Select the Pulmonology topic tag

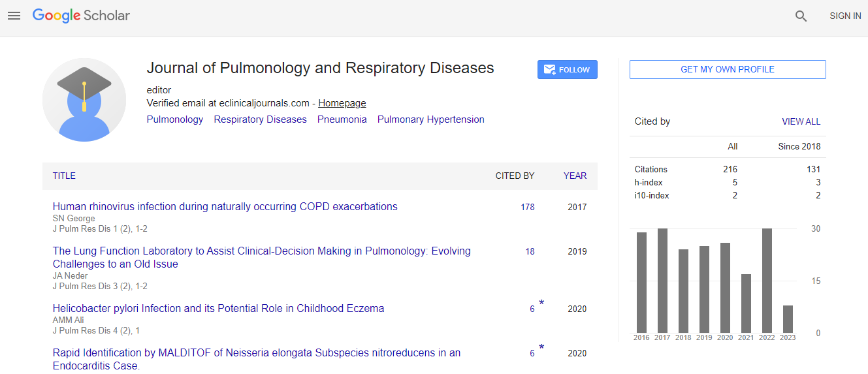click(x=174, y=119)
